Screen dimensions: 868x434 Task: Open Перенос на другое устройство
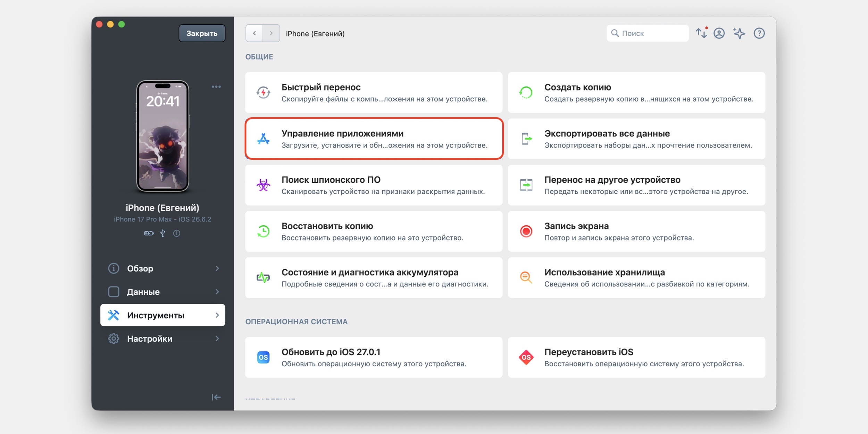(636, 185)
